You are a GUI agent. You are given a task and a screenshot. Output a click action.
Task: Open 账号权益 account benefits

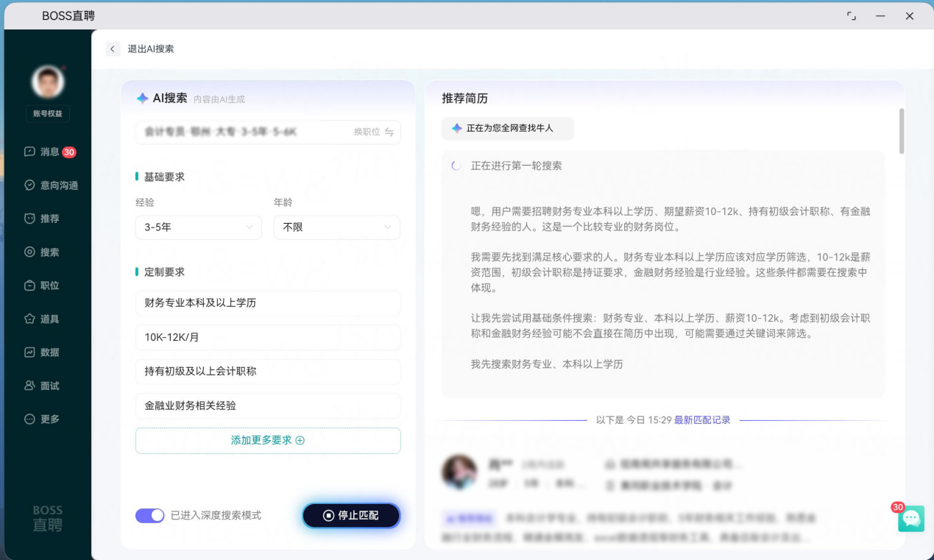pyautogui.click(x=48, y=113)
